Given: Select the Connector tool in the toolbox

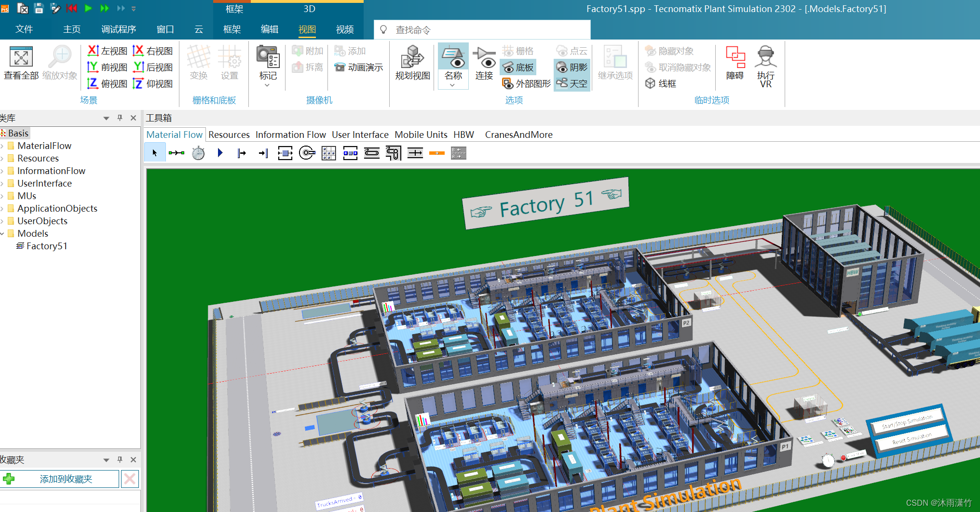Looking at the screenshot, I should pyautogui.click(x=177, y=153).
